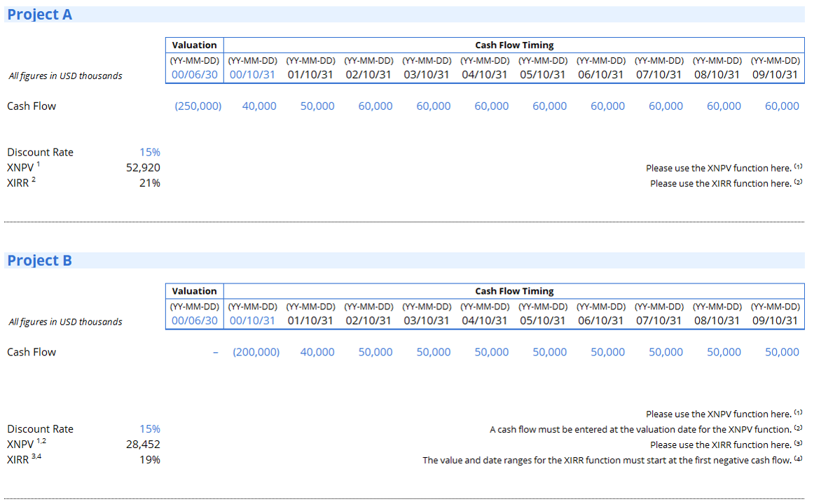This screenshot has width=814, height=504.
Task: Select Project B's Valuation header cell
Action: tap(195, 291)
